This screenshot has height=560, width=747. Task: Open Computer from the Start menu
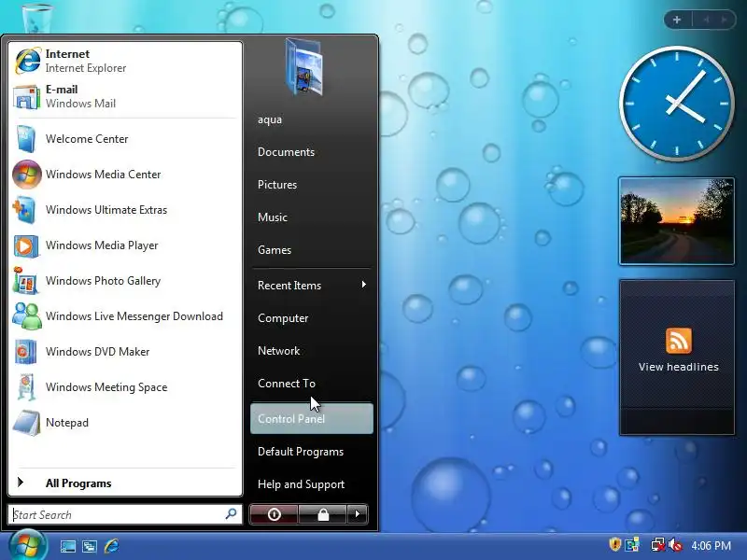click(x=283, y=318)
